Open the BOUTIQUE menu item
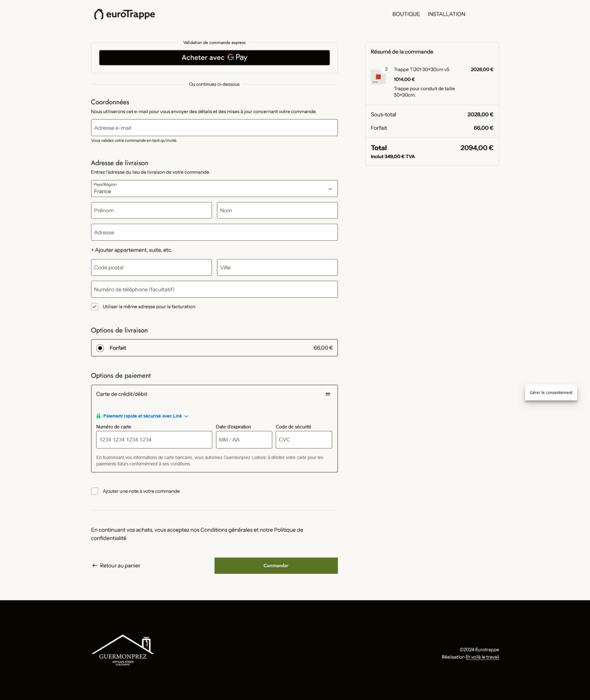590x700 pixels. pyautogui.click(x=406, y=14)
